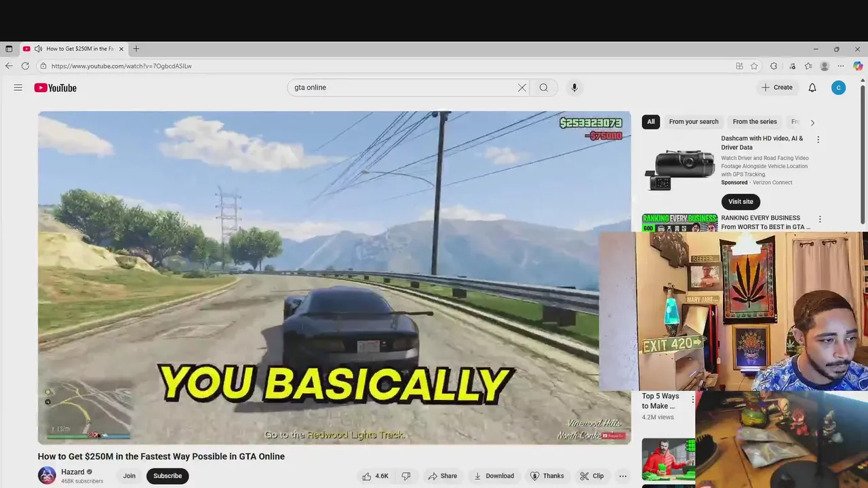
Task: Select the browser address bar URL
Action: tap(121, 66)
